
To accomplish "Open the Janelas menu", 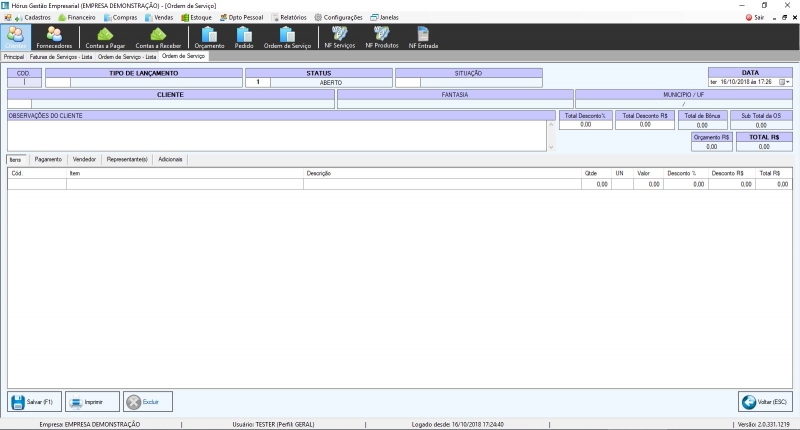I will coord(385,17).
